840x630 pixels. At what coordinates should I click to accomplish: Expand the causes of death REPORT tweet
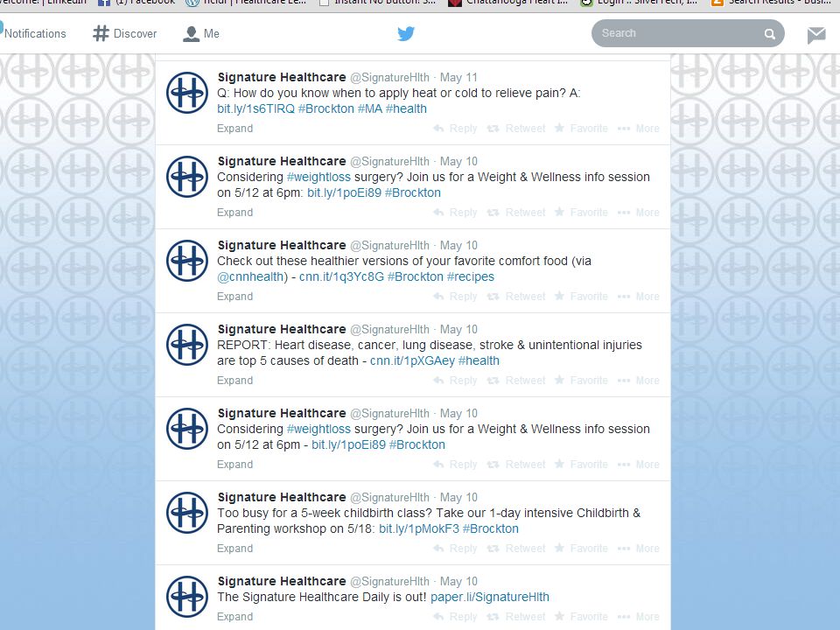pyautogui.click(x=234, y=381)
